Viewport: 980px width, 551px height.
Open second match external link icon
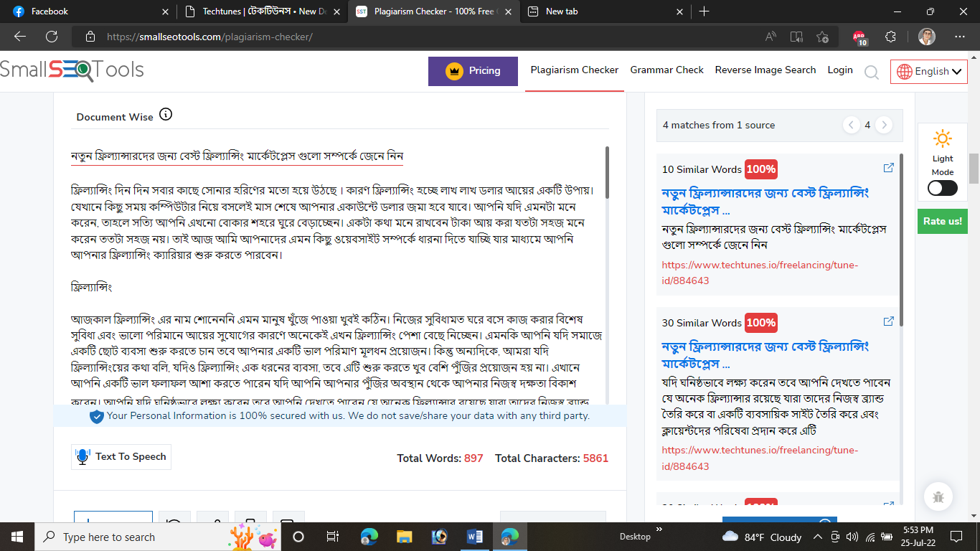pos(888,321)
